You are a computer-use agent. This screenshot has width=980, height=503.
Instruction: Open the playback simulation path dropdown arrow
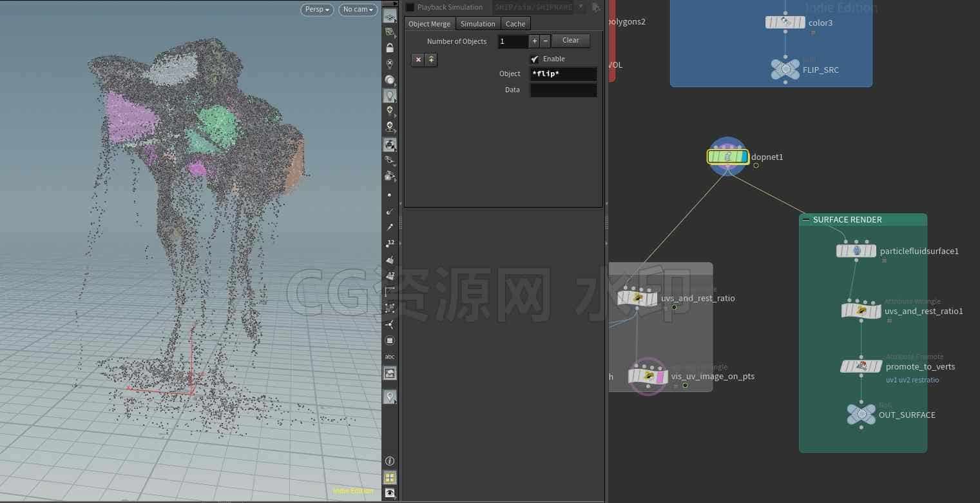click(581, 7)
